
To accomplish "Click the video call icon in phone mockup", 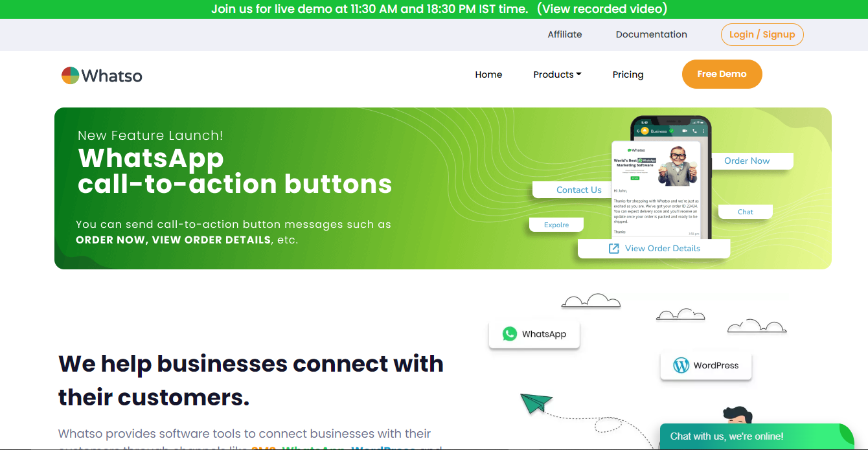I will [684, 131].
